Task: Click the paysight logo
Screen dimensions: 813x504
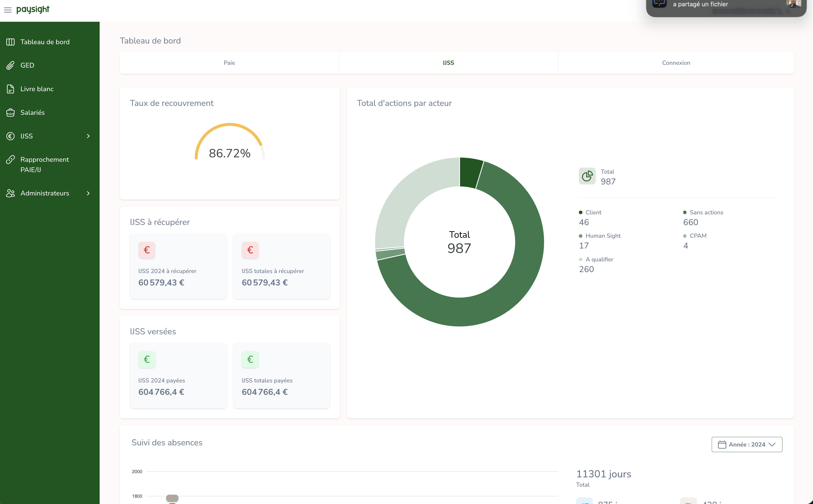Action: (x=33, y=10)
